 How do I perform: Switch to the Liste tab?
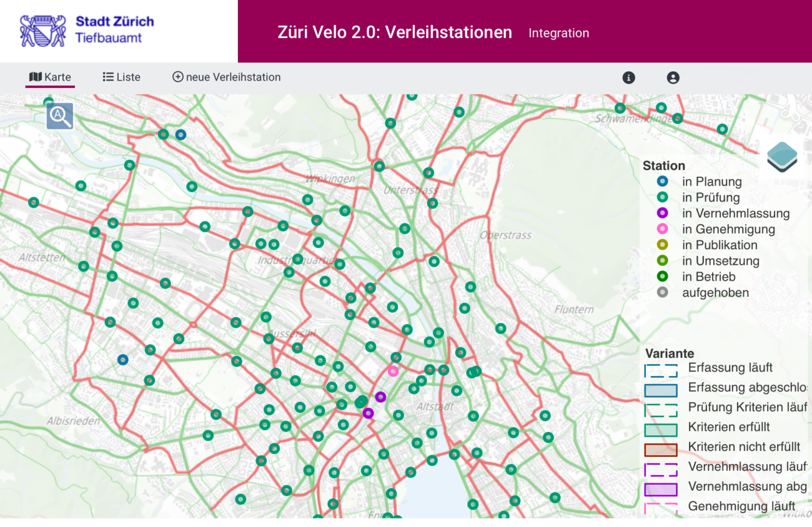pyautogui.click(x=122, y=77)
